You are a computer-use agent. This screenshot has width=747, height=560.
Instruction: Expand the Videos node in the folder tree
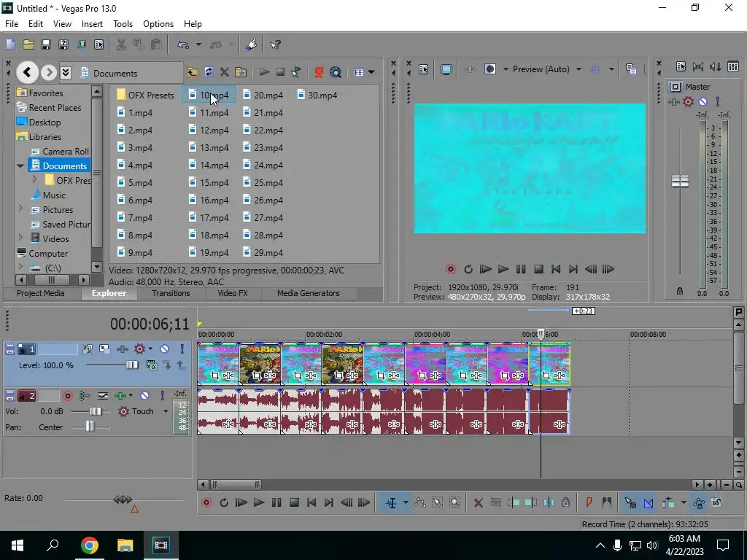[20, 237]
